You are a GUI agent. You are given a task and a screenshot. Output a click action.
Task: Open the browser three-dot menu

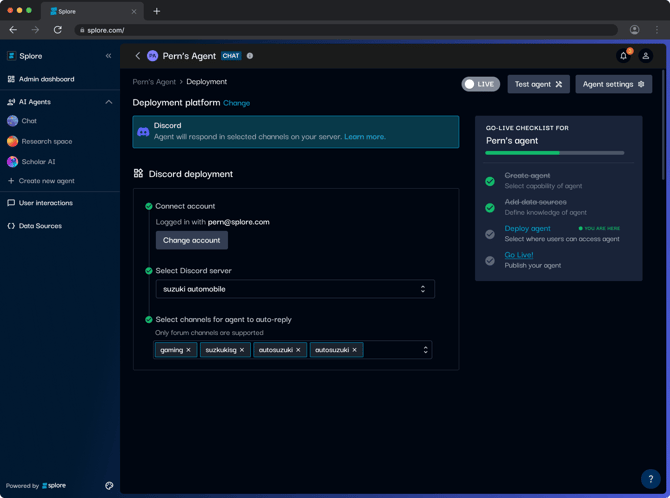tap(657, 29)
